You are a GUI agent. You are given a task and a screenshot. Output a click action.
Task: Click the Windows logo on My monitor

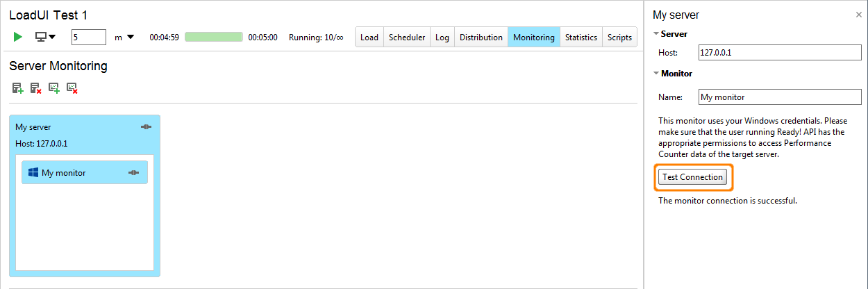(33, 172)
